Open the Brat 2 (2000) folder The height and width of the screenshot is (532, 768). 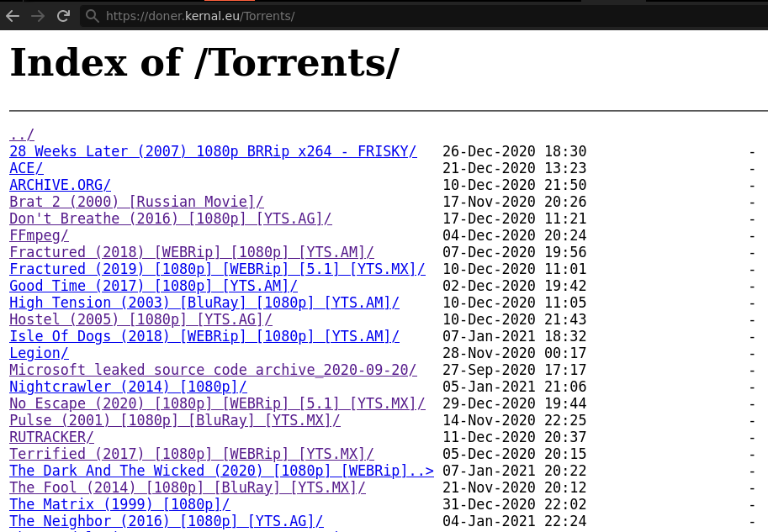(136, 202)
